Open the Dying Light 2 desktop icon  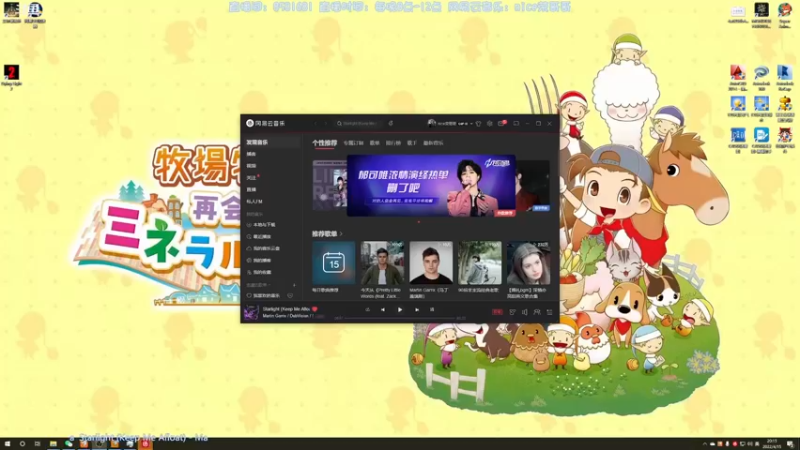pos(11,78)
